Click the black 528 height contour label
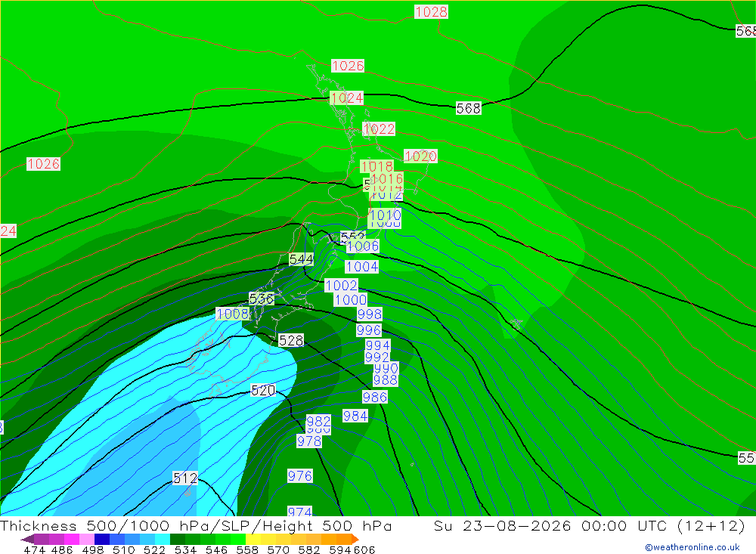756x554 pixels. tap(291, 340)
